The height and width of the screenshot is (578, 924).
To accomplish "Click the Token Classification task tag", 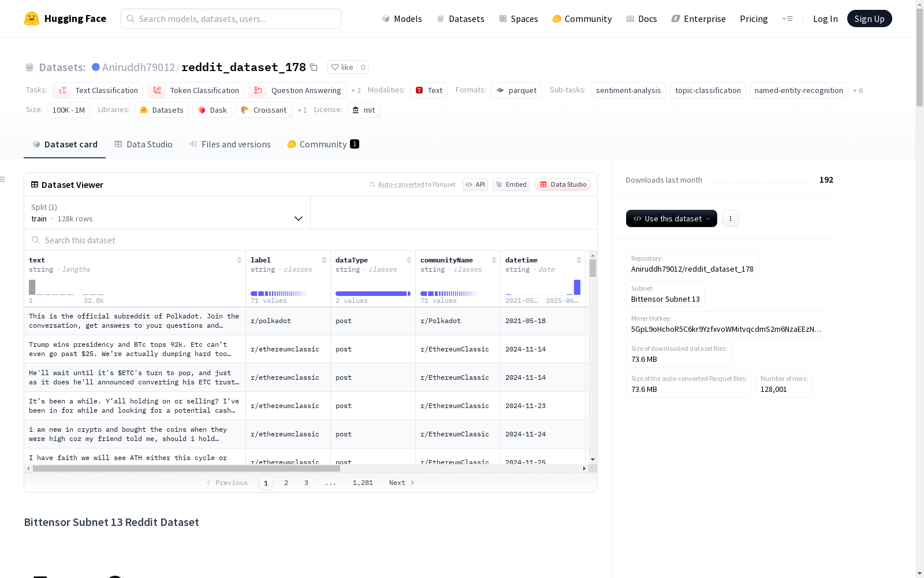I will 195,90.
